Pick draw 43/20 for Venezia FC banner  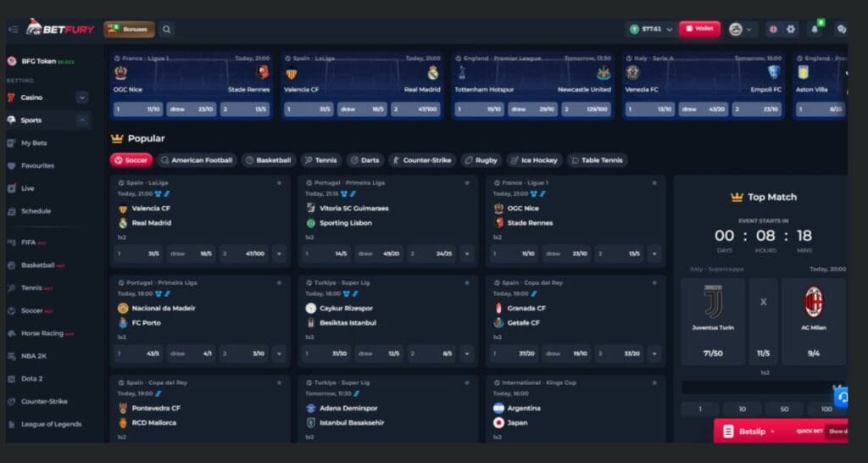pos(703,109)
